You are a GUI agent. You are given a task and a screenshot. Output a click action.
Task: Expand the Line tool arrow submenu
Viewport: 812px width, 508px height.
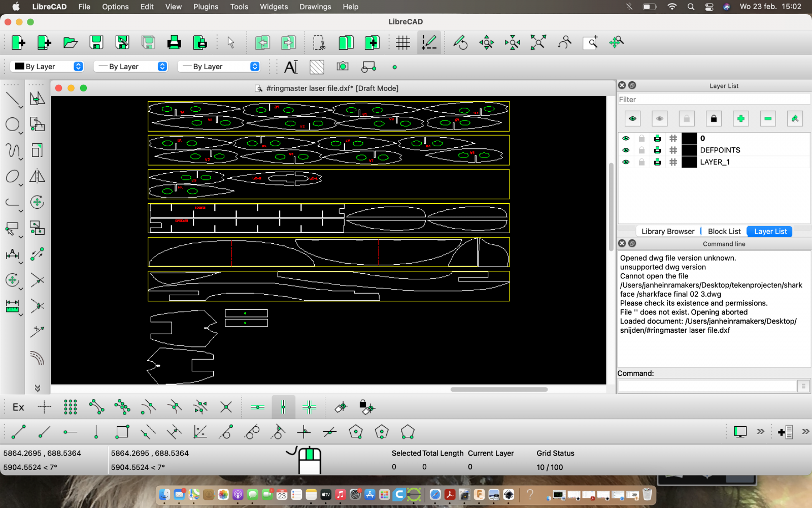tap(21, 107)
